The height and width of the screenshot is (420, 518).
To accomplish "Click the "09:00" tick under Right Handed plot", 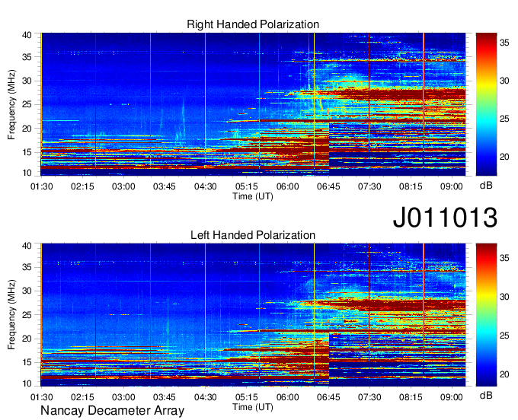I will [x=451, y=186].
